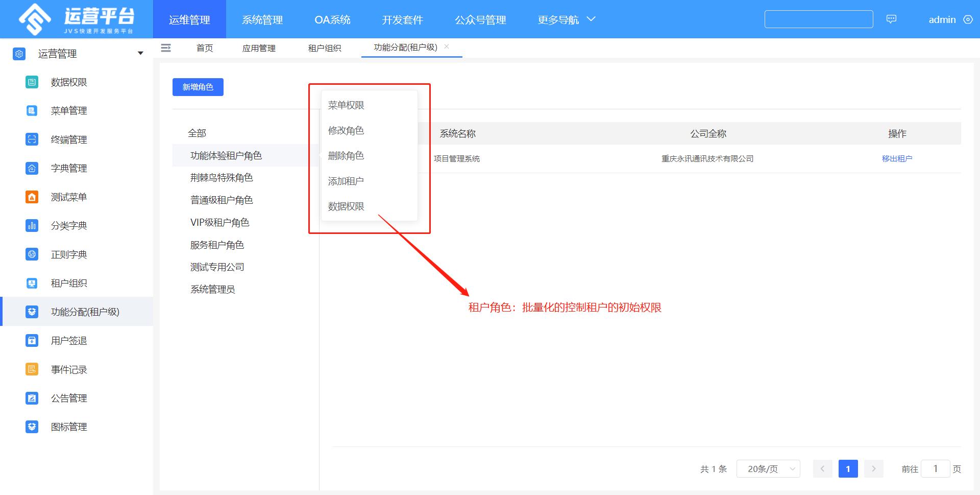Click the 菜单管理 sidebar icon

coord(32,111)
